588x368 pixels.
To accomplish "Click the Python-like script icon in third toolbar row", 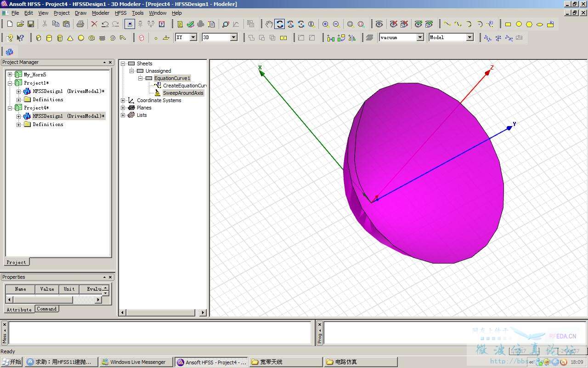I will point(9,52).
